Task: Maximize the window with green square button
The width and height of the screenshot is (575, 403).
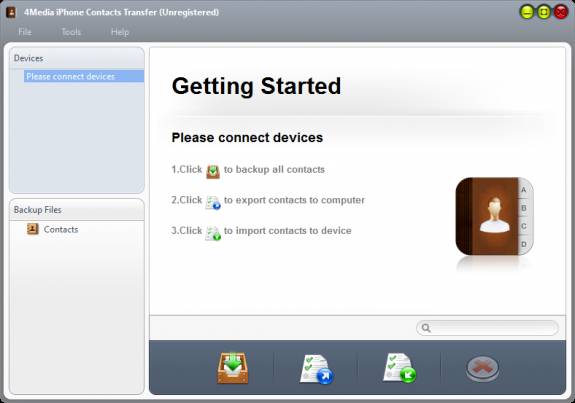Action: (x=544, y=12)
